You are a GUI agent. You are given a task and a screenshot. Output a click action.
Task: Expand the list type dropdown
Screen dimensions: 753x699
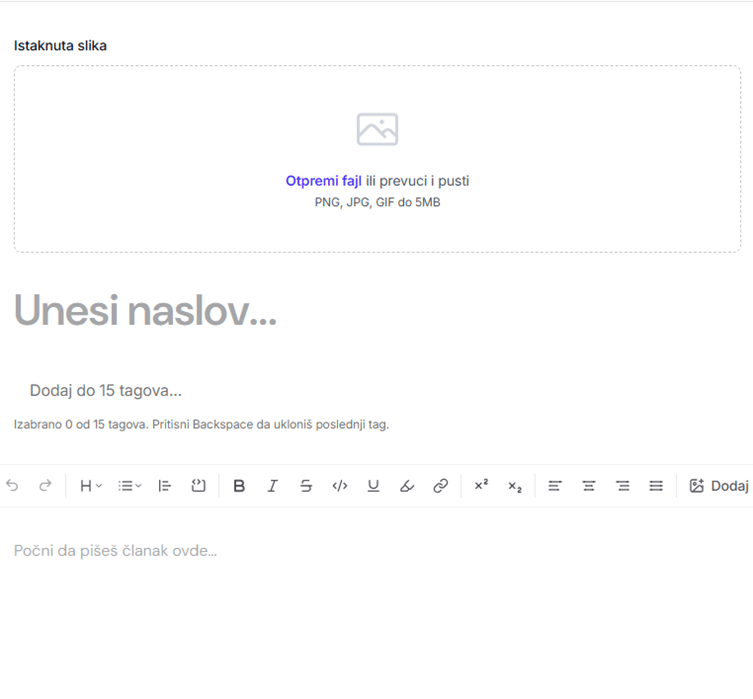tap(130, 486)
